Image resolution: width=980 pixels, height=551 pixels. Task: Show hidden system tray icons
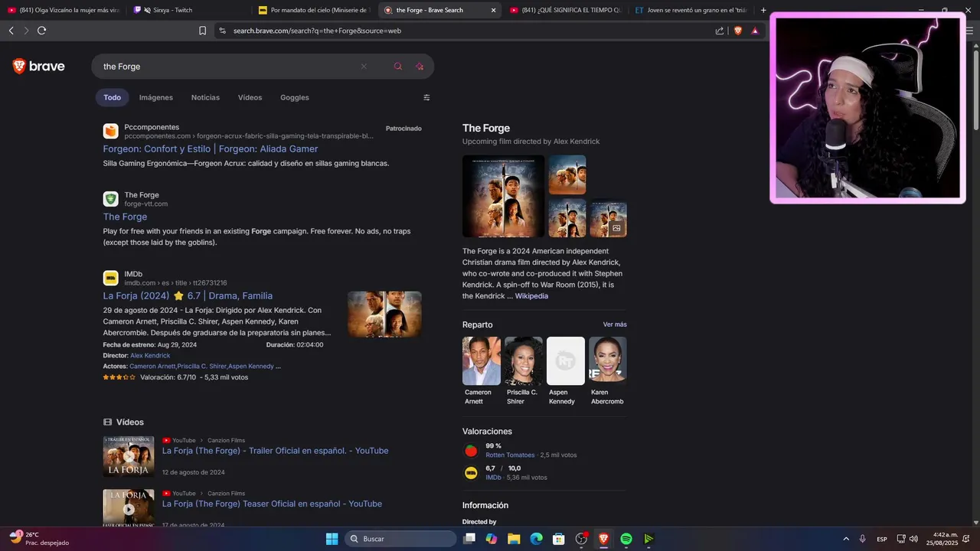point(846,539)
